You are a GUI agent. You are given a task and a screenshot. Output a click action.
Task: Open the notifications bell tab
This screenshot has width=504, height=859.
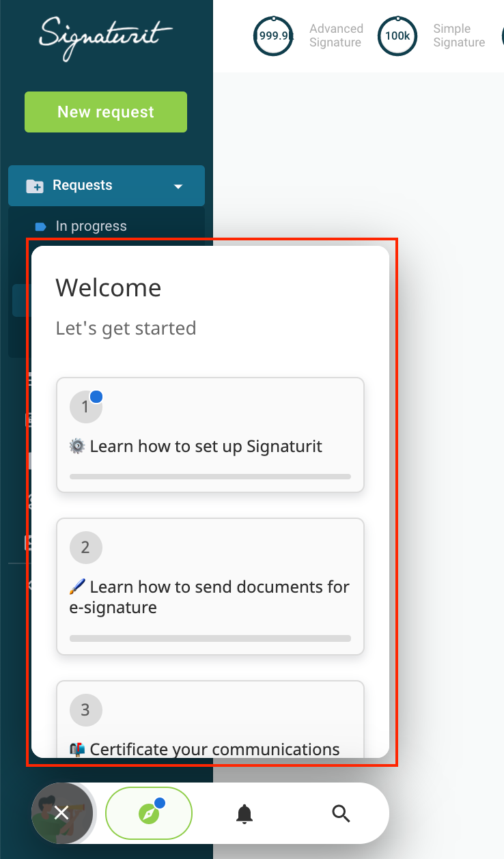pos(244,813)
